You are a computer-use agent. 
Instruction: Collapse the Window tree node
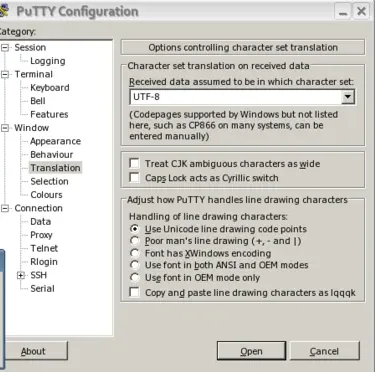coord(5,128)
